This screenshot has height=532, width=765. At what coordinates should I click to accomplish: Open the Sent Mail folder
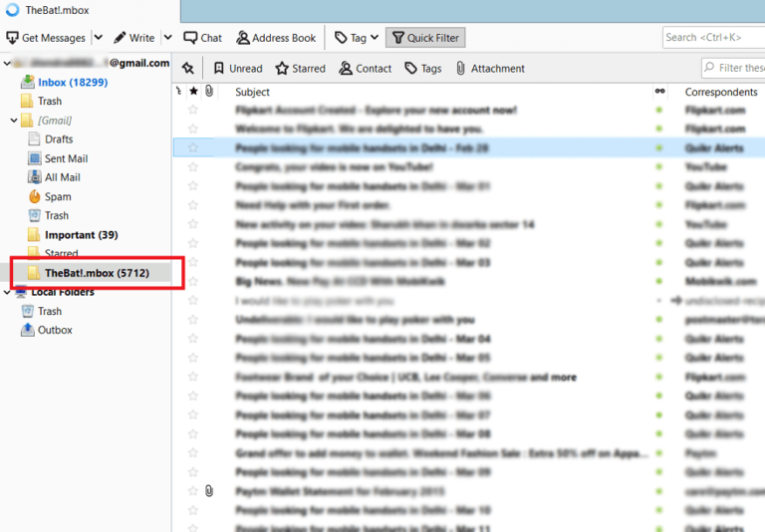coord(67,158)
